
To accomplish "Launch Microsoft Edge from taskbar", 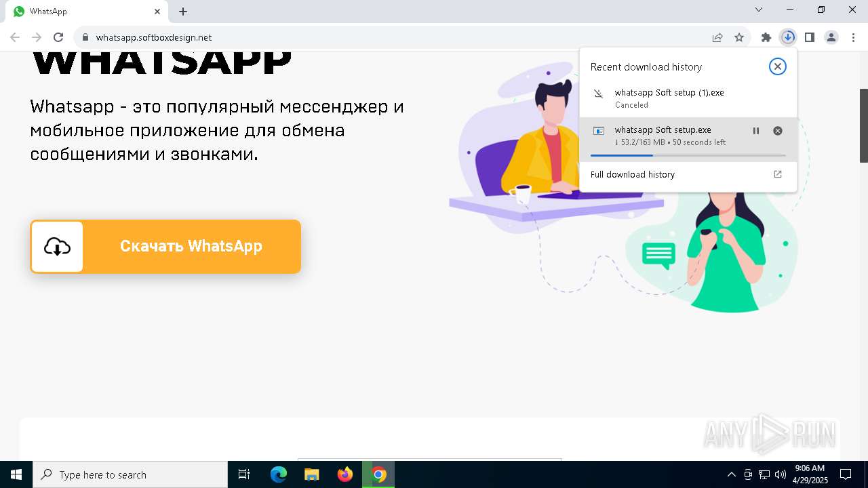I will click(279, 474).
